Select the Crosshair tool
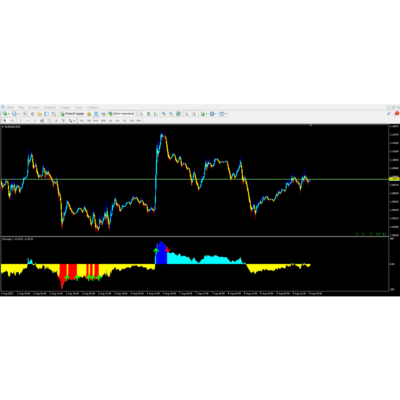 (12, 121)
